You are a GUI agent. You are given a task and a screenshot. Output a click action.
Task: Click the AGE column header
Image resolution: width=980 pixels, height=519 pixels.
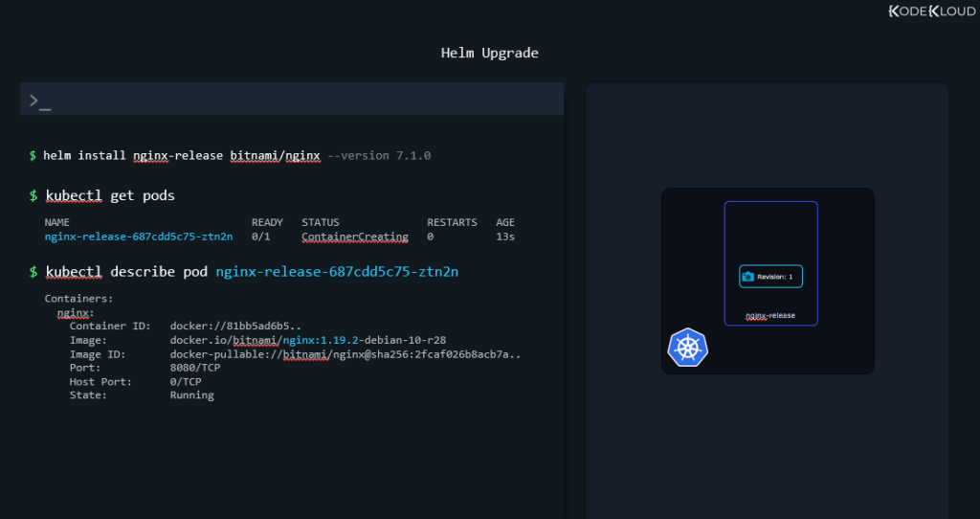coord(505,222)
